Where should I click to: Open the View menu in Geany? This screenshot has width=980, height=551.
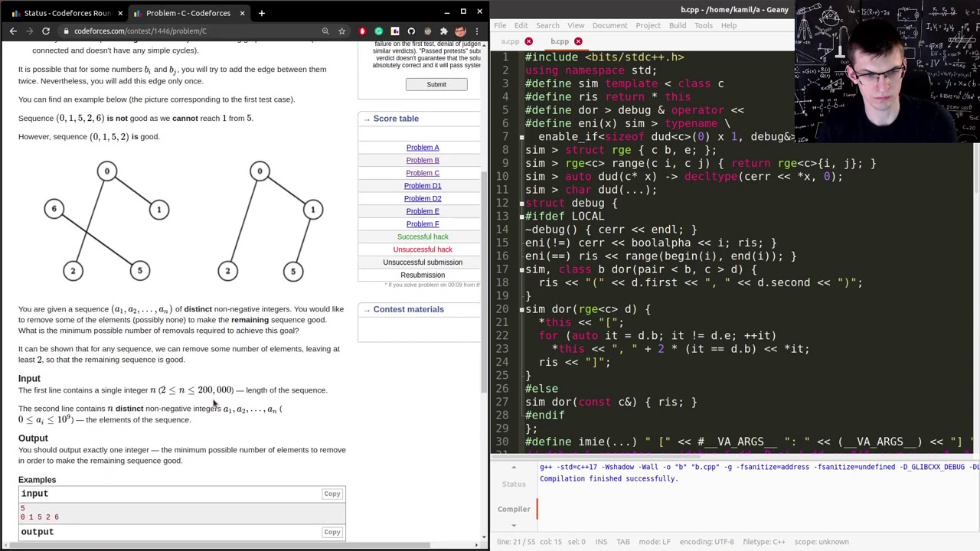(x=576, y=25)
